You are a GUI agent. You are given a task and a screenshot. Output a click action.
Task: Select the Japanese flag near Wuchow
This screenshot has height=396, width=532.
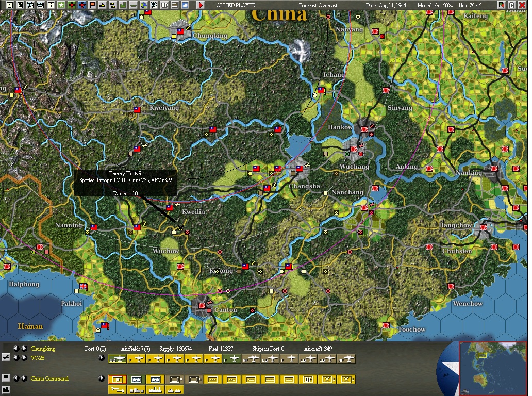pyautogui.click(x=180, y=267)
